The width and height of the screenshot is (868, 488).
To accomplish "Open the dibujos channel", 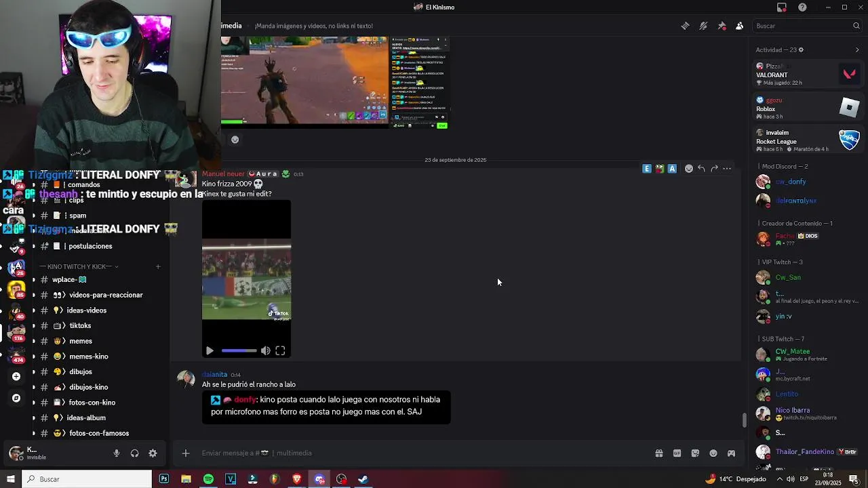I will pos(99,371).
